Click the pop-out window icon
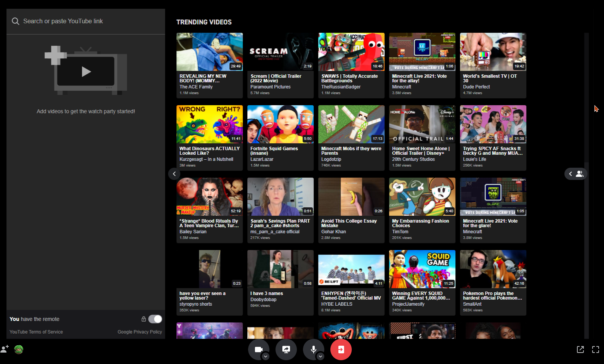 [x=580, y=350]
